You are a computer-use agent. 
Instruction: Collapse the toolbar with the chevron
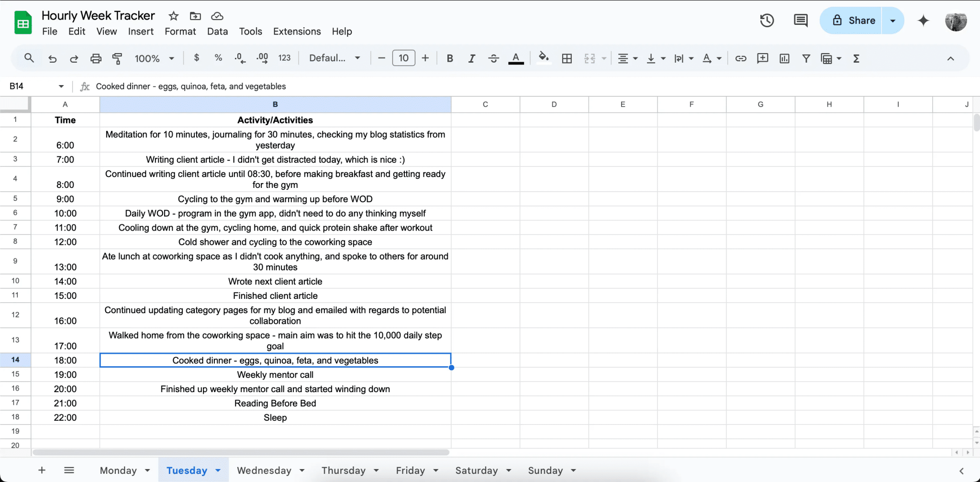tap(951, 58)
